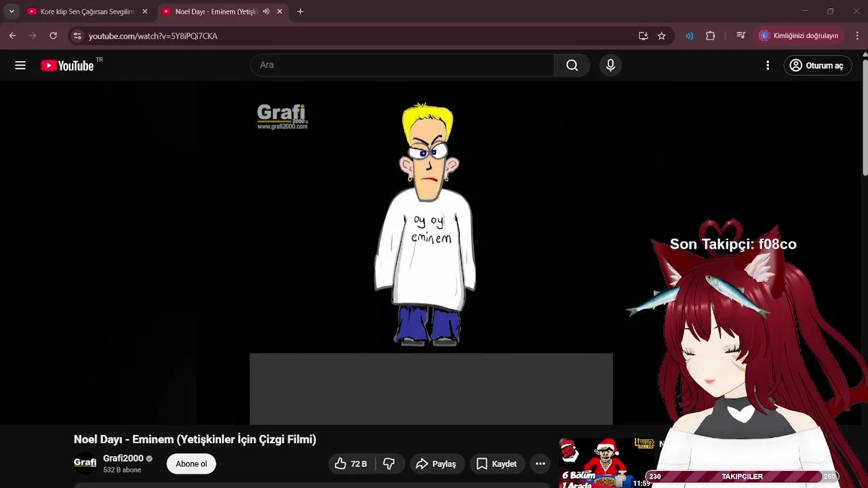This screenshot has width=868, height=488.
Task: Save the video with Kaydet button
Action: pyautogui.click(x=496, y=464)
